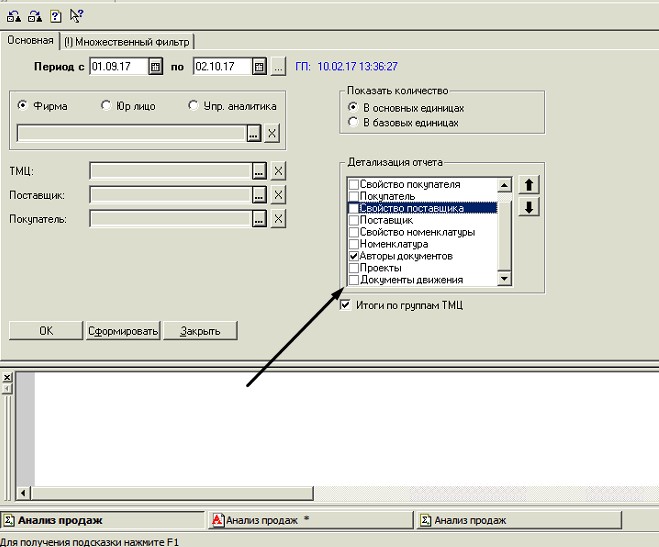Viewport: 659px width, 547px height.
Task: Open ТМЦ selection with ellipsis button
Action: 259,170
